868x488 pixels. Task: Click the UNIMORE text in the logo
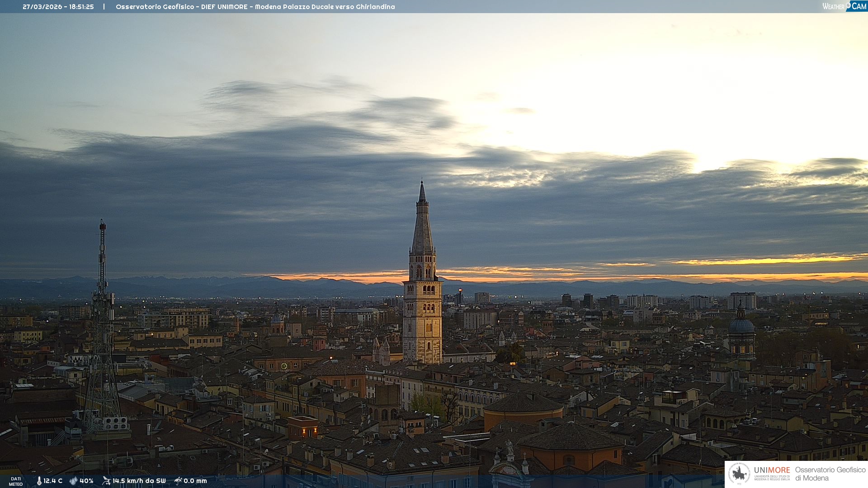coord(772,470)
